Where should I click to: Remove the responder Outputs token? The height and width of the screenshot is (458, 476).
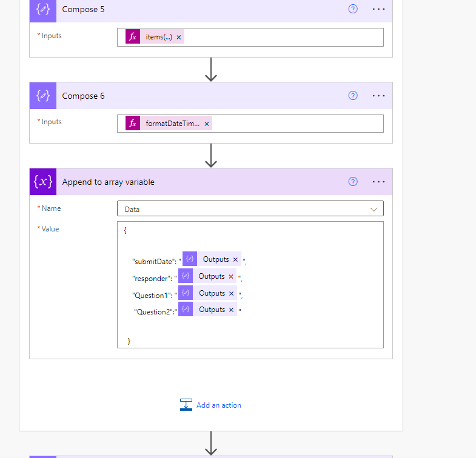(x=231, y=276)
